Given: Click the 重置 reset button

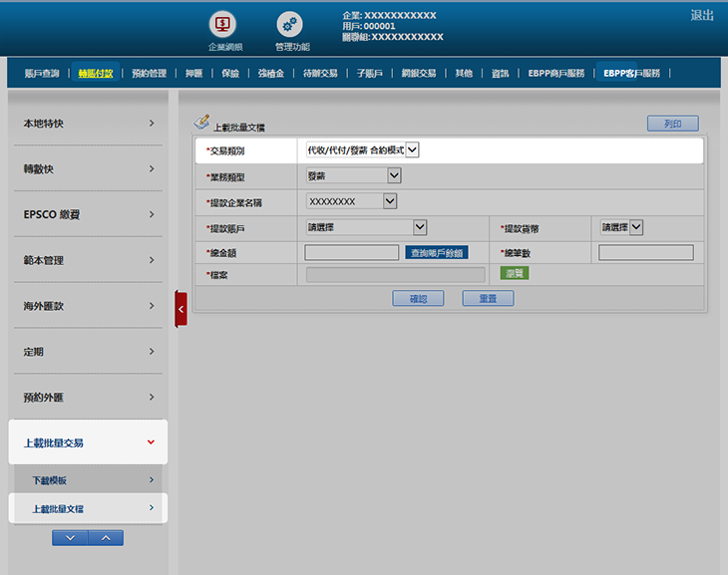Looking at the screenshot, I should (487, 298).
